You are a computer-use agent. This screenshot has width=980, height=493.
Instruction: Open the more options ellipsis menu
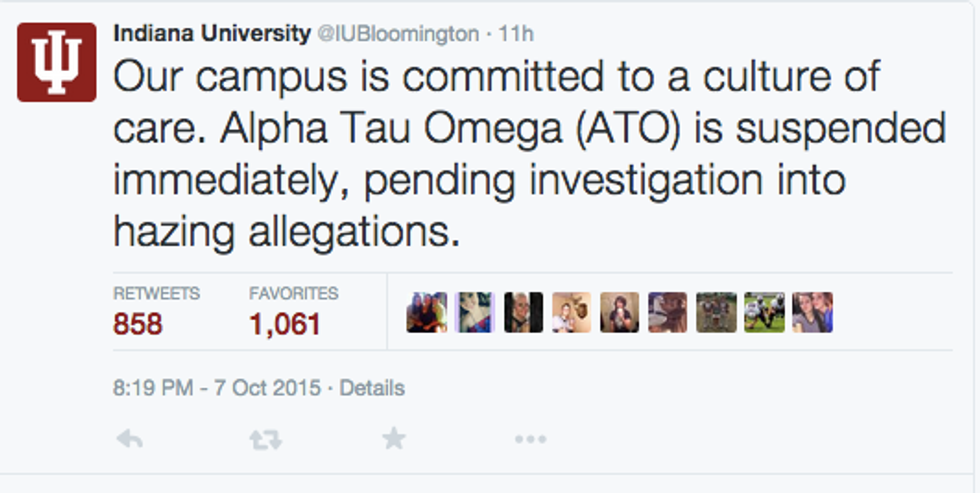pos(529,438)
